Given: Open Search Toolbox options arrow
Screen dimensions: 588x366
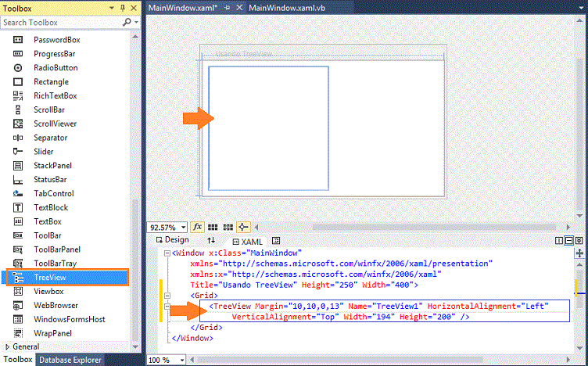Looking at the screenshot, I should click(x=136, y=22).
